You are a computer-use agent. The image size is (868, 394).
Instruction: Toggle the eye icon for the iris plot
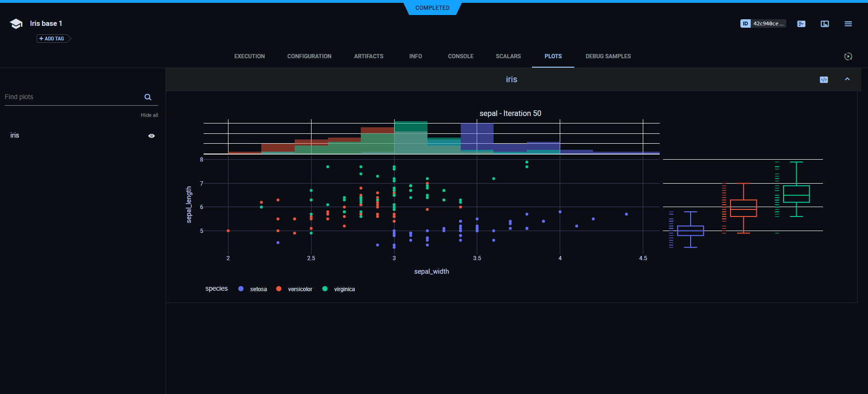(x=152, y=136)
